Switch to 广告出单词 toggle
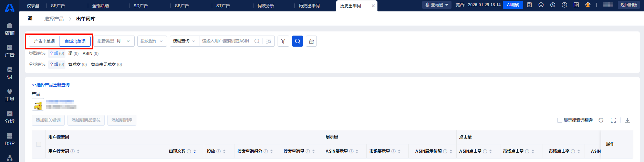 [44, 41]
